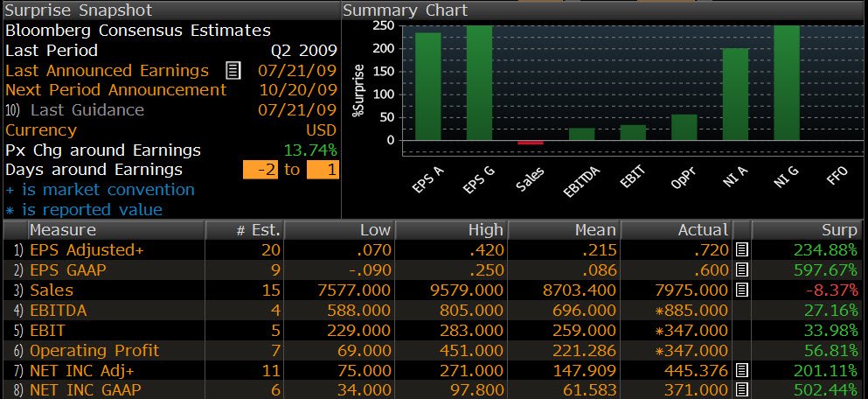Select the '+ is market convention' note
This screenshot has height=399, width=868.
(x=100, y=190)
